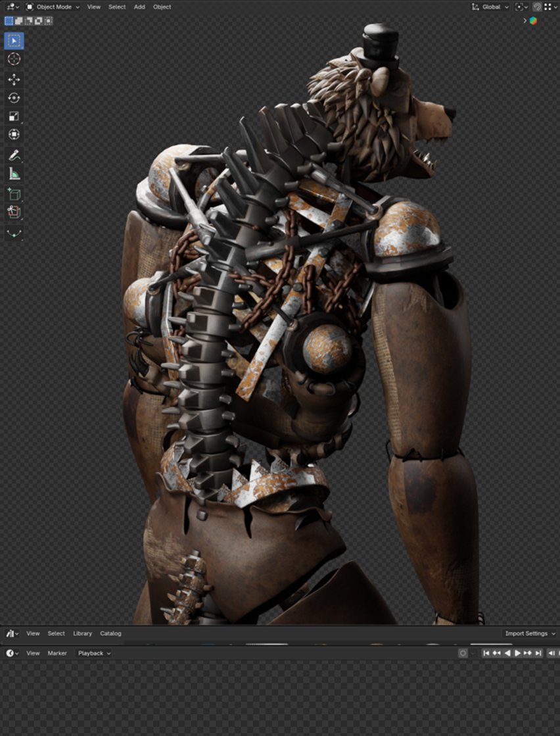The height and width of the screenshot is (736, 560).
Task: Jump to the previous keyframe
Action: 497,653
